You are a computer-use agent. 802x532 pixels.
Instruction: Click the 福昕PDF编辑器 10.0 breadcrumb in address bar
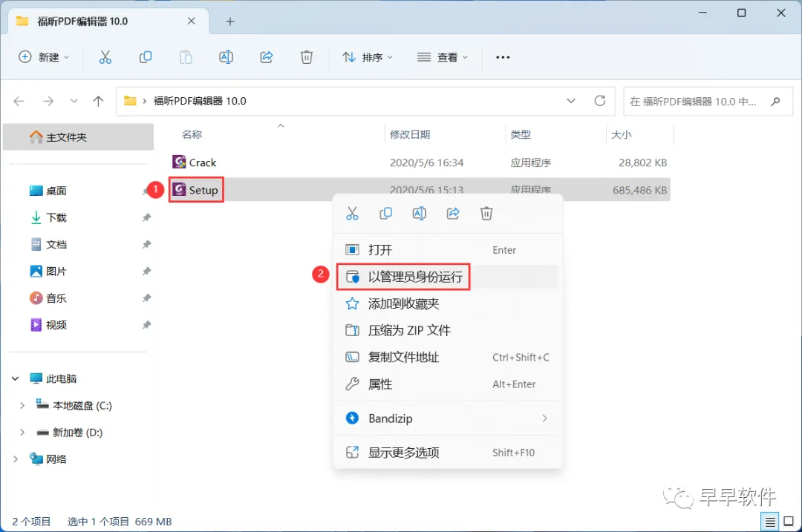click(x=200, y=101)
